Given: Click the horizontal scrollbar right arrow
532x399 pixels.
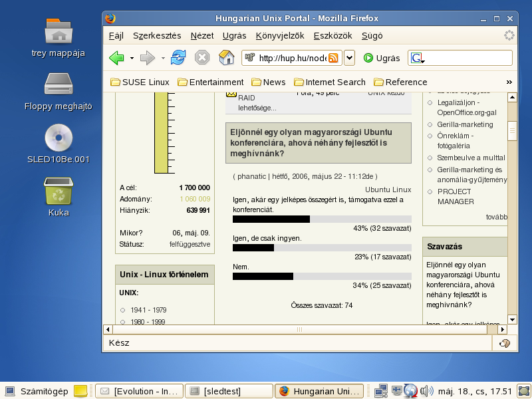Looking at the screenshot, I should pos(503,329).
